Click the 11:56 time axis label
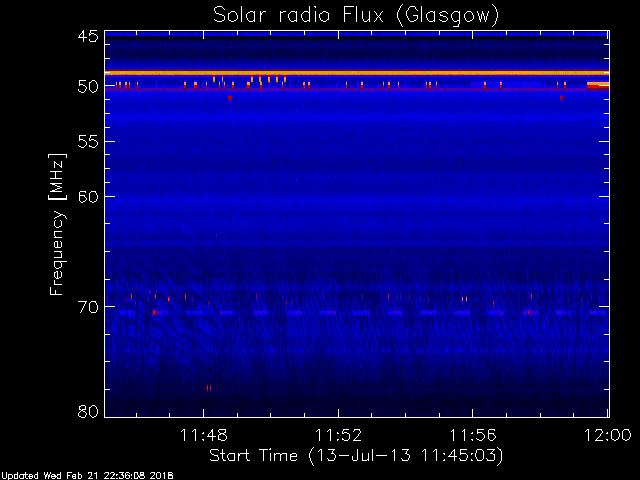 473,436
